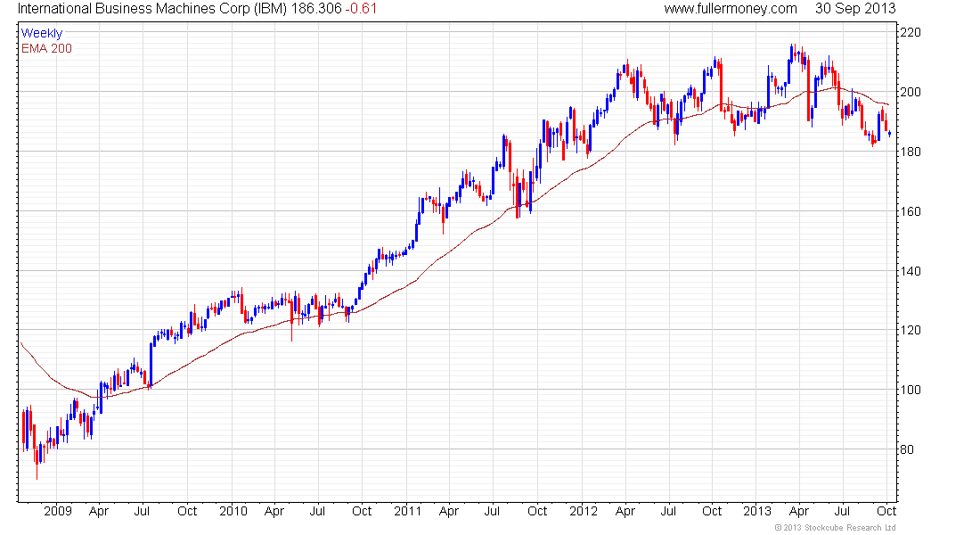Click the 180 price axis label
This screenshot has width=980, height=535.
click(x=910, y=152)
